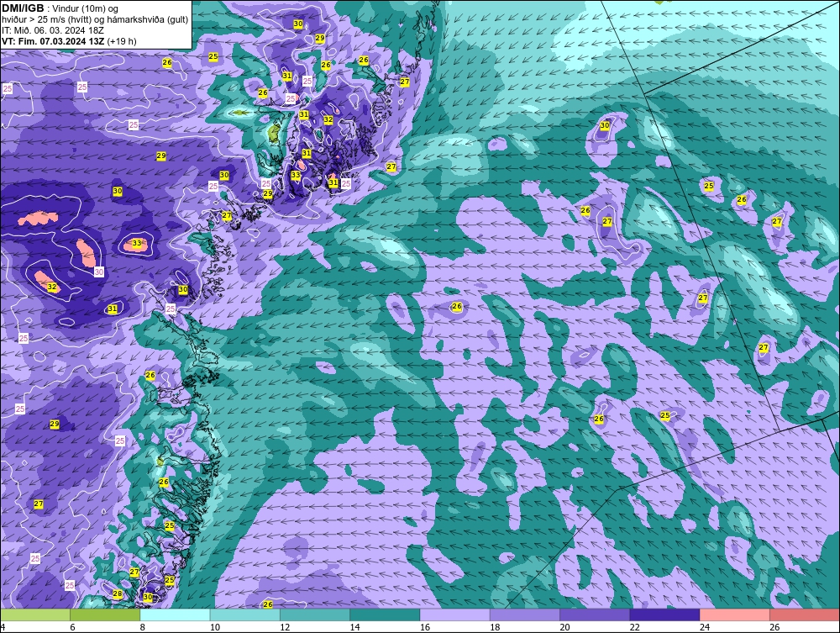Click the 'VT: Fim. 07.03.2024 13Z' valid time
This screenshot has width=840, height=633.
click(x=53, y=41)
